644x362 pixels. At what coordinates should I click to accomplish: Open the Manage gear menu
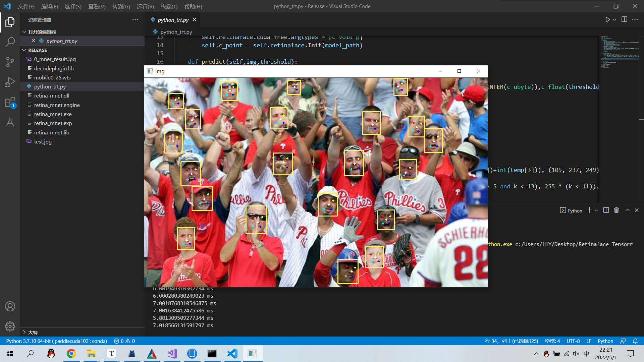pyautogui.click(x=10, y=326)
